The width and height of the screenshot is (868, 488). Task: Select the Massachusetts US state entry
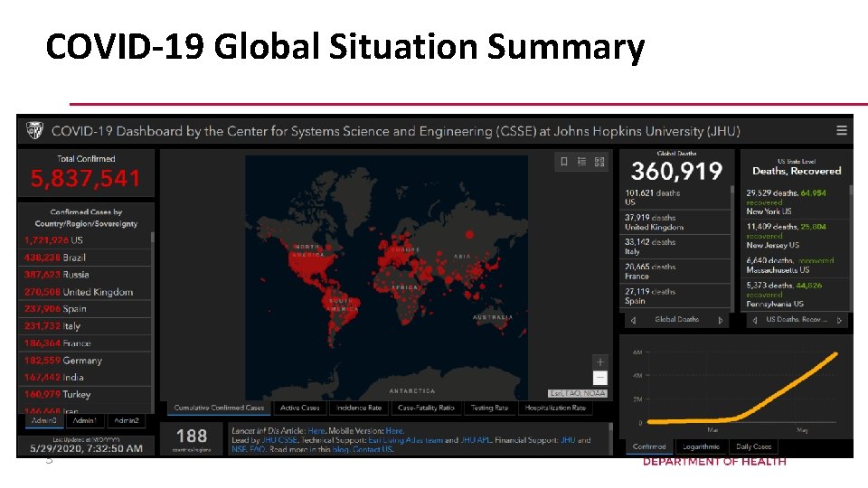[795, 265]
